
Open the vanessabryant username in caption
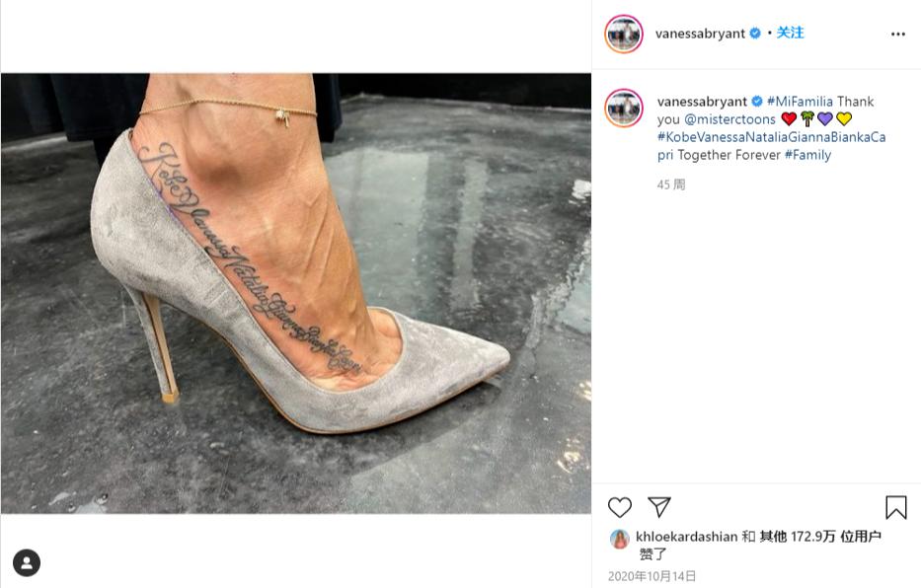tap(702, 102)
